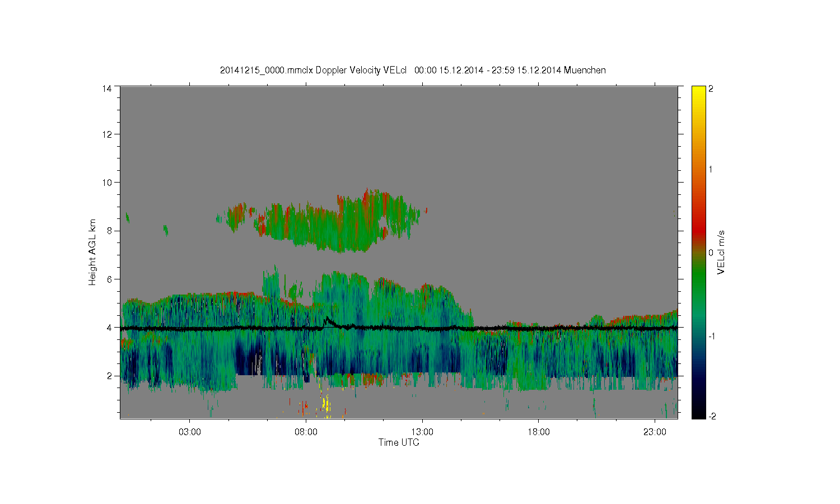Click the 13:00 time axis label
The width and height of the screenshot is (840, 504).
tap(422, 432)
